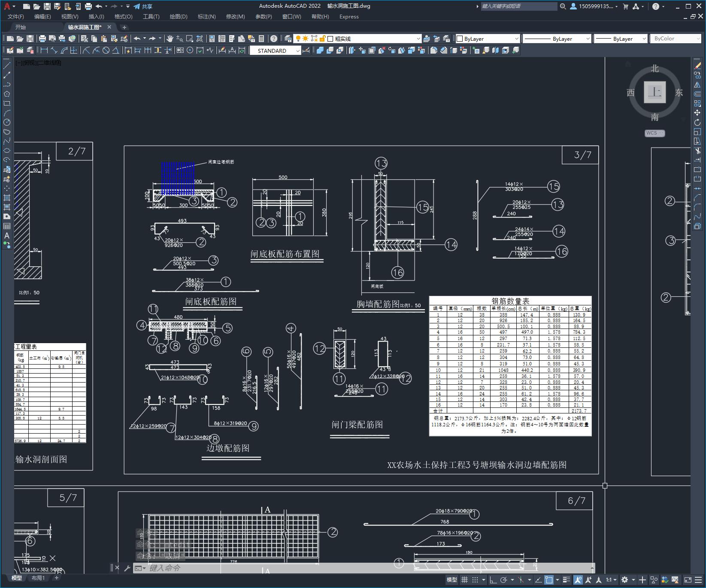Viewport: 706px width, 588px height.
Task: Click the command line customize wrench icon
Action: point(127,568)
